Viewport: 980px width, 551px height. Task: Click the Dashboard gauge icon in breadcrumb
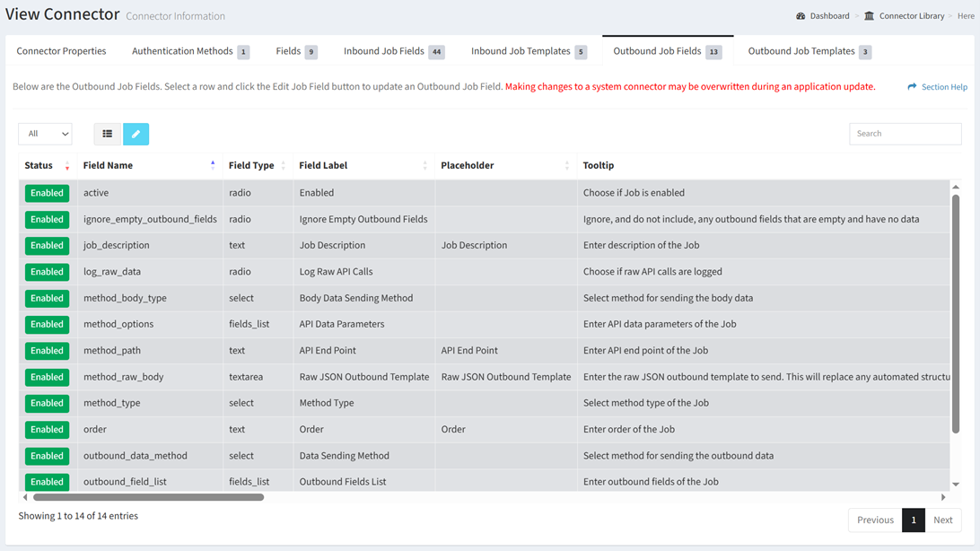click(x=801, y=16)
